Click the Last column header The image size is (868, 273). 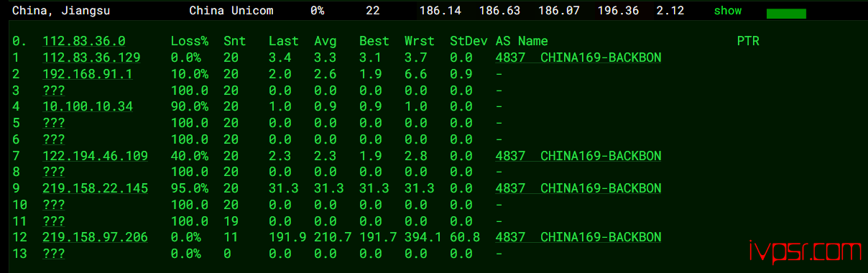click(x=283, y=42)
